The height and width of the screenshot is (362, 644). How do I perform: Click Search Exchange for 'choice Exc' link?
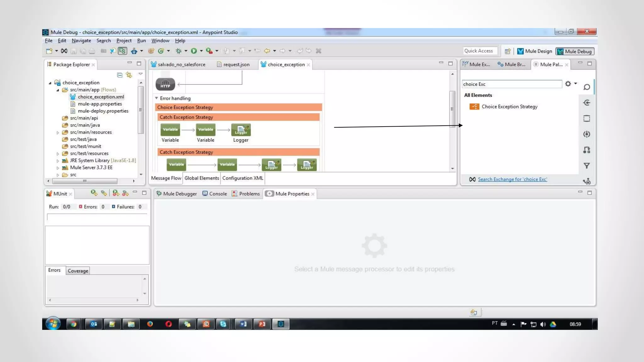[512, 179]
